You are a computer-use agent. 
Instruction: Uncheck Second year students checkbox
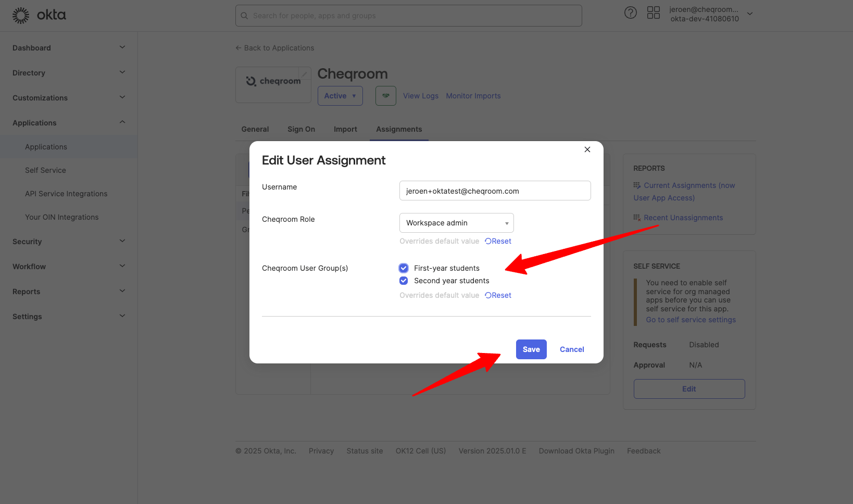tap(404, 281)
